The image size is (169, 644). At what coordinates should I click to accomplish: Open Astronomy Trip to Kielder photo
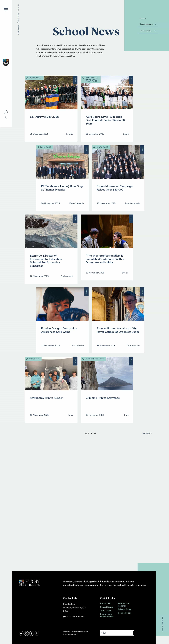[x=51, y=373]
